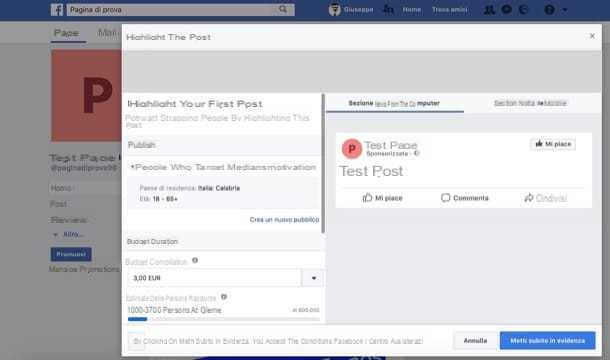Viewport: 610px width, 360px height.
Task: Open Trova amici in top bar
Action: [449, 10]
